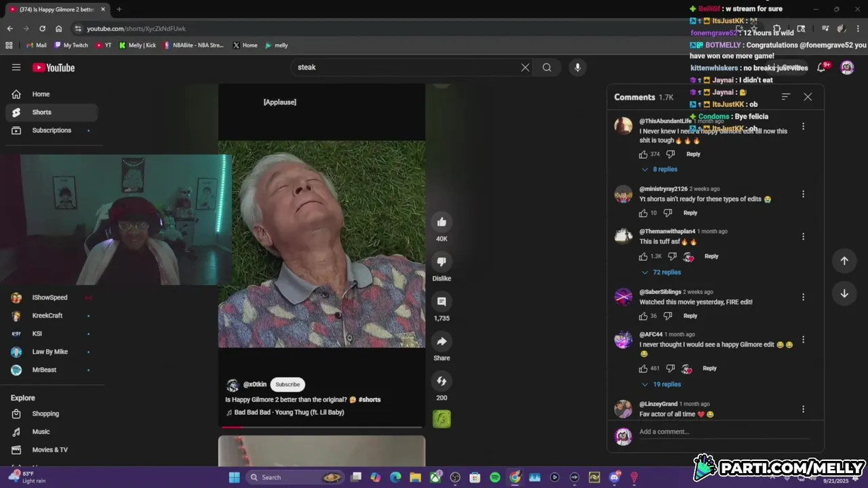The image size is (868, 488).
Task: Open options menu for AFC44 comment
Action: tap(804, 340)
